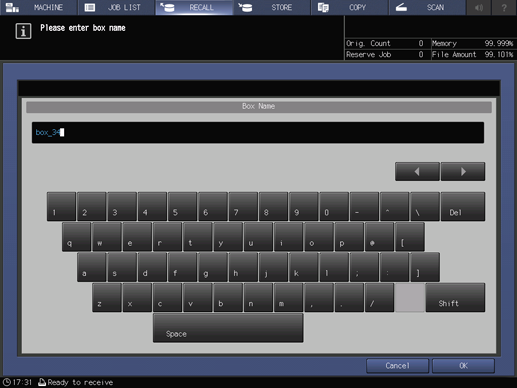The height and width of the screenshot is (388, 517).
Task: Move cursor right with the right arrow button
Action: click(x=463, y=172)
